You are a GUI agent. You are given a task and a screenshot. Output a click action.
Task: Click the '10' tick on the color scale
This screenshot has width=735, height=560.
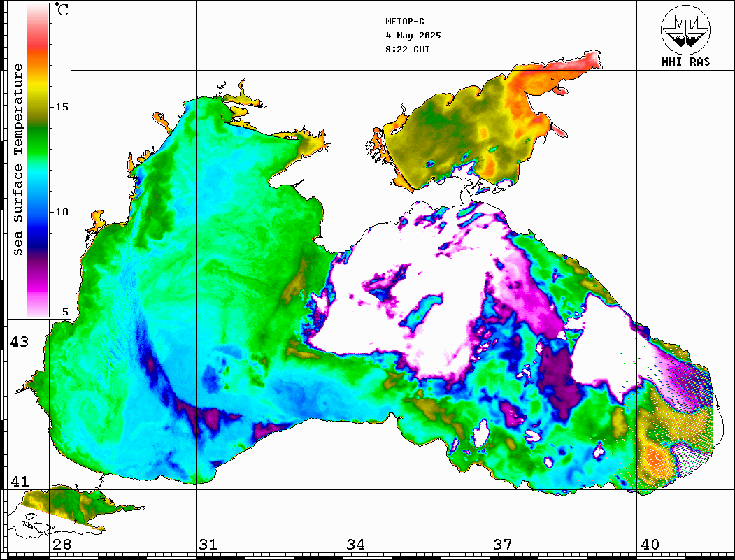point(62,212)
